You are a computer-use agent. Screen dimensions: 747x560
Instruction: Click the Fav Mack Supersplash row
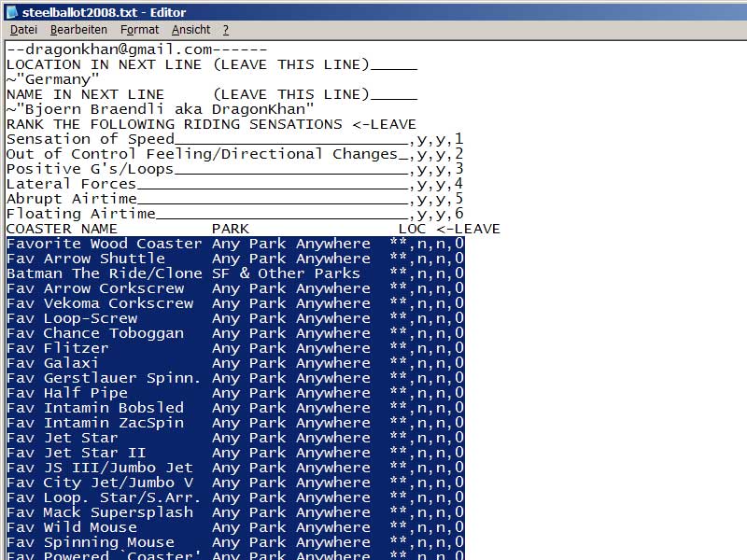100,512
